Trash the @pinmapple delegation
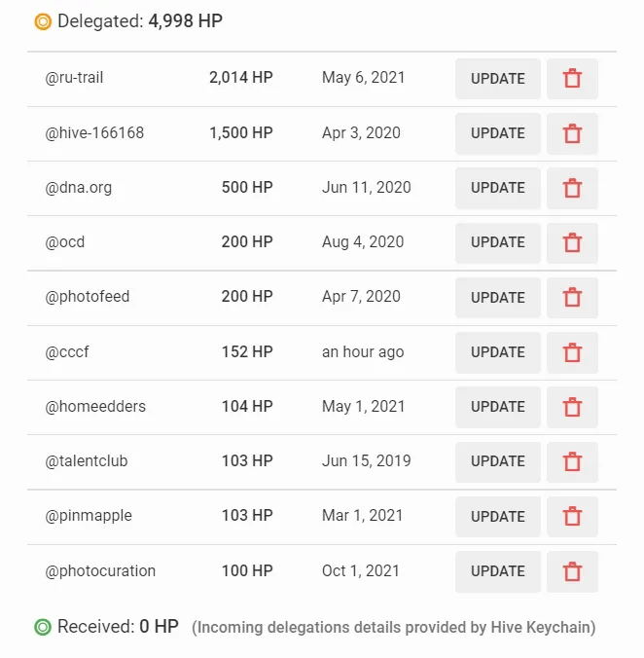 (572, 517)
